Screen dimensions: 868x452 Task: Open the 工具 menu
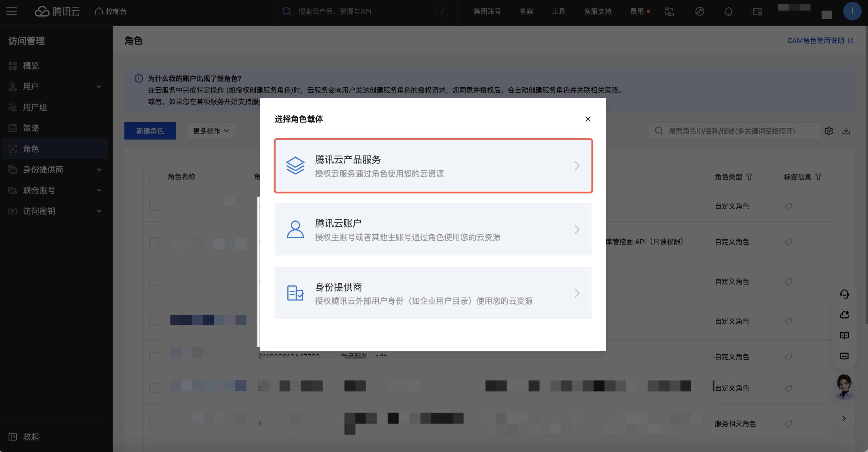tap(558, 11)
